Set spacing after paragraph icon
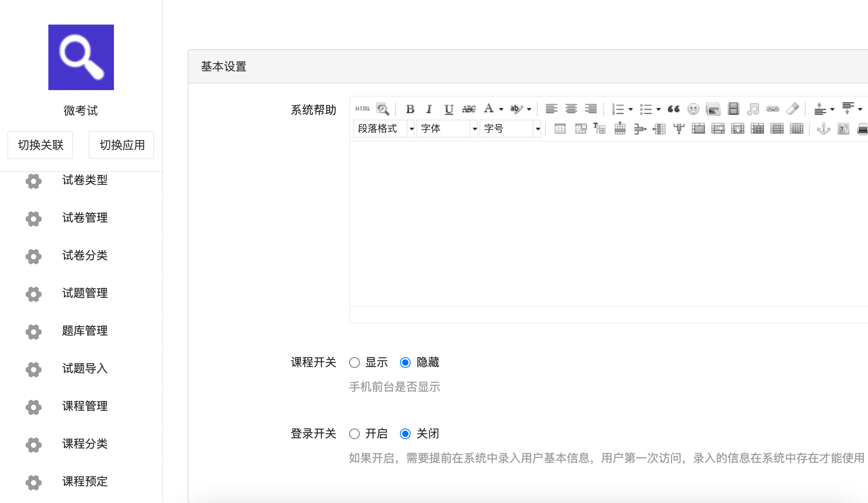Screen dimensions: 868x503 point(848,109)
